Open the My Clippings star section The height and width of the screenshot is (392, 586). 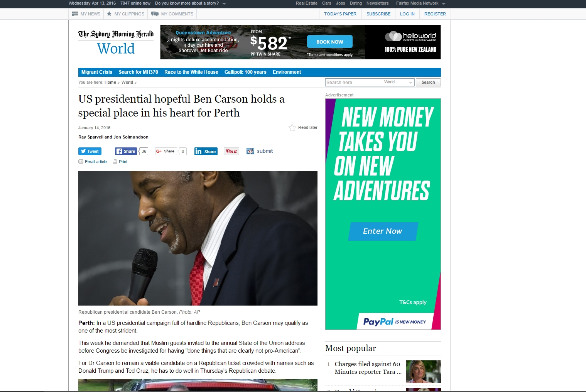click(125, 14)
